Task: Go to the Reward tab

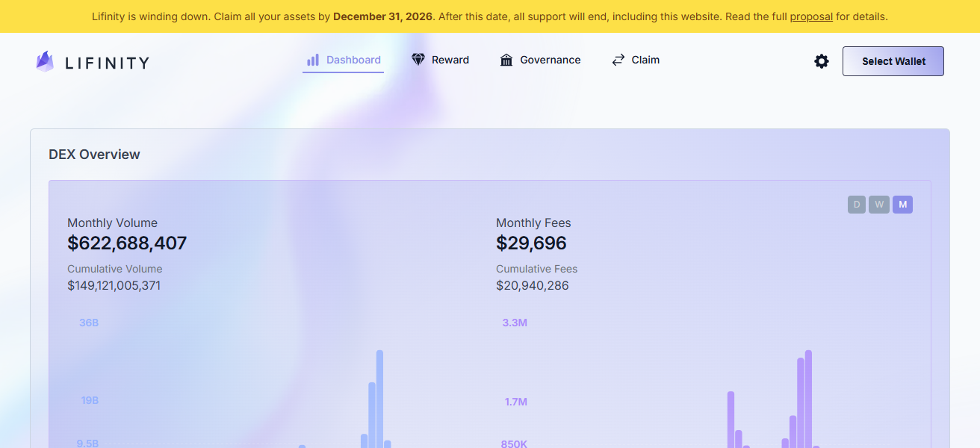Action: pyautogui.click(x=450, y=60)
